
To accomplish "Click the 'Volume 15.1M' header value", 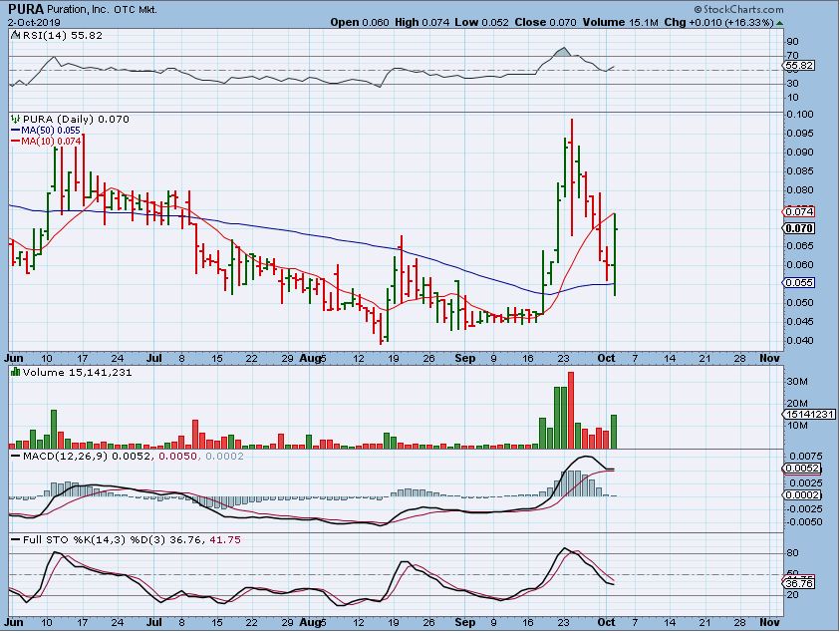I will coord(621,23).
